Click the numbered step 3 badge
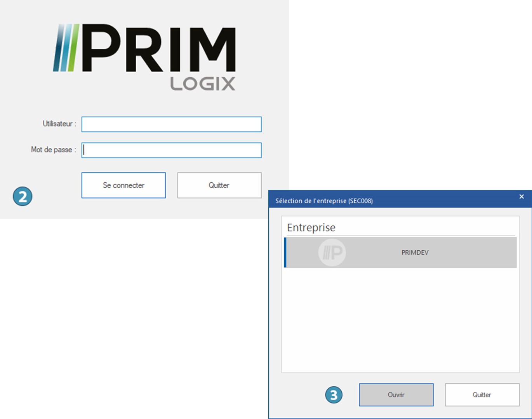Image resolution: width=532 pixels, height=419 pixels. (334, 395)
